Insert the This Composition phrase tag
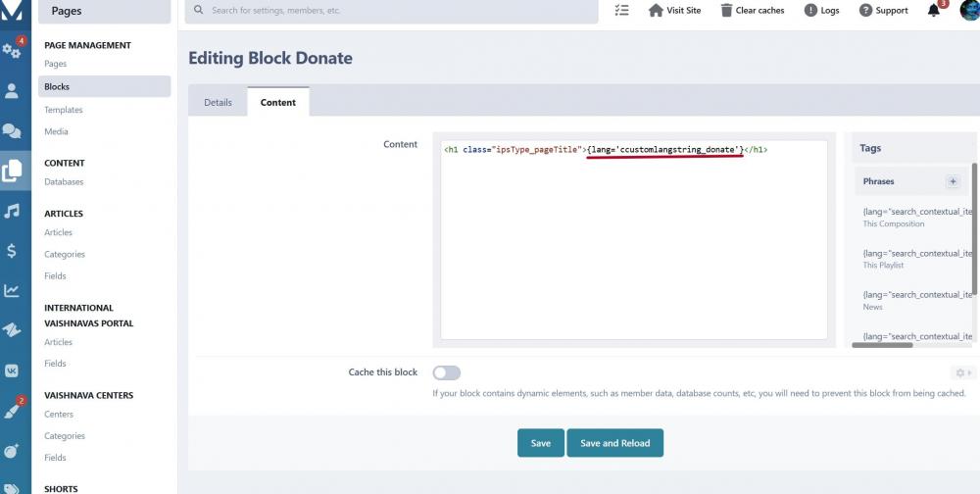Screen dimensions: 980x494 [x=916, y=218]
